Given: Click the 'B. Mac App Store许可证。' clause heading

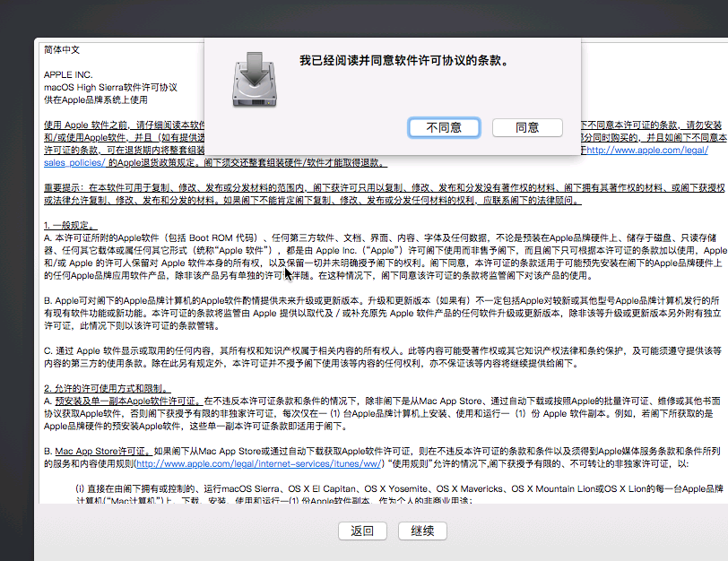Looking at the screenshot, I should (x=98, y=451).
